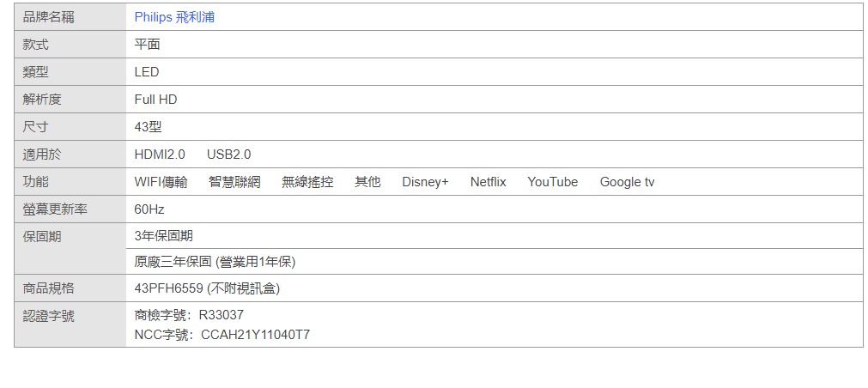Click the 螢幕更新率 label cell
Screen dimensions: 868x388
click(70, 209)
